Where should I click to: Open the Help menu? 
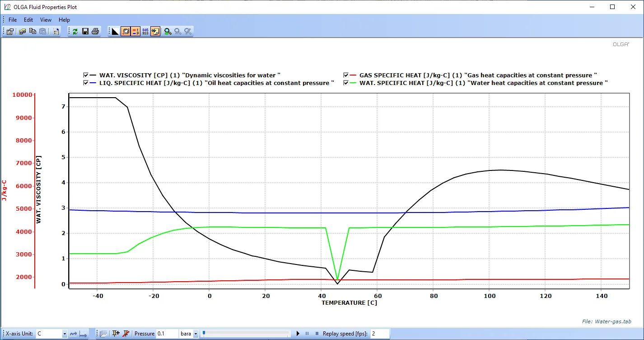(64, 20)
